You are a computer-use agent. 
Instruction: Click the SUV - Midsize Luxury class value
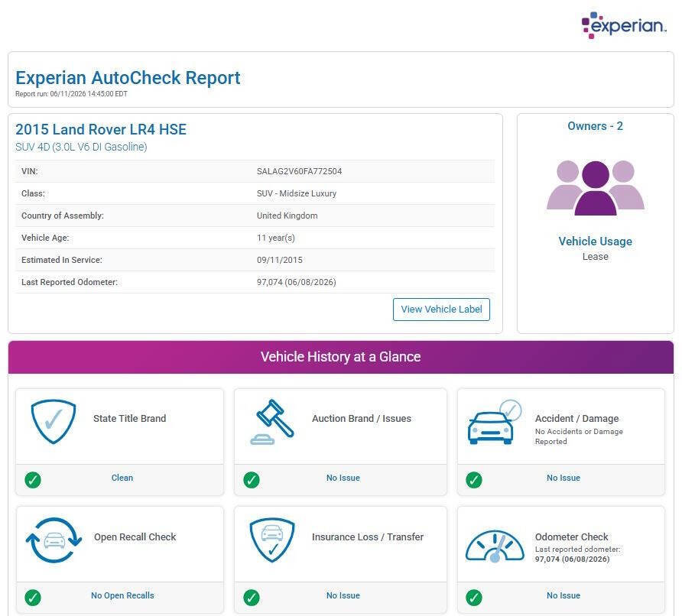[297, 193]
